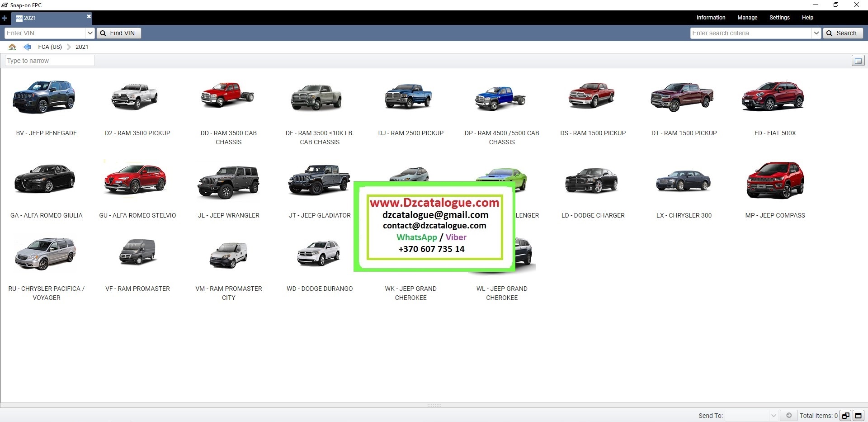The width and height of the screenshot is (868, 422).
Task: Open the Alfa Romeo Giulia thumbnail
Action: click(45, 179)
